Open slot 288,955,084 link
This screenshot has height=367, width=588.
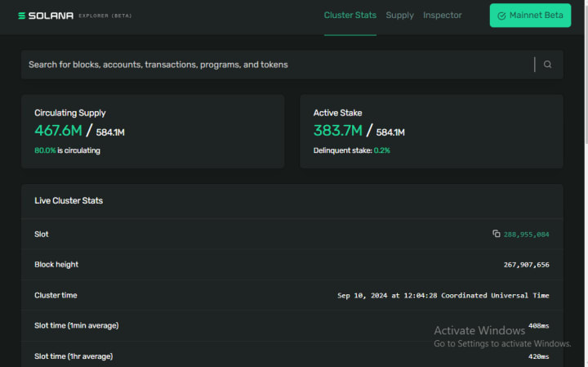pos(526,235)
